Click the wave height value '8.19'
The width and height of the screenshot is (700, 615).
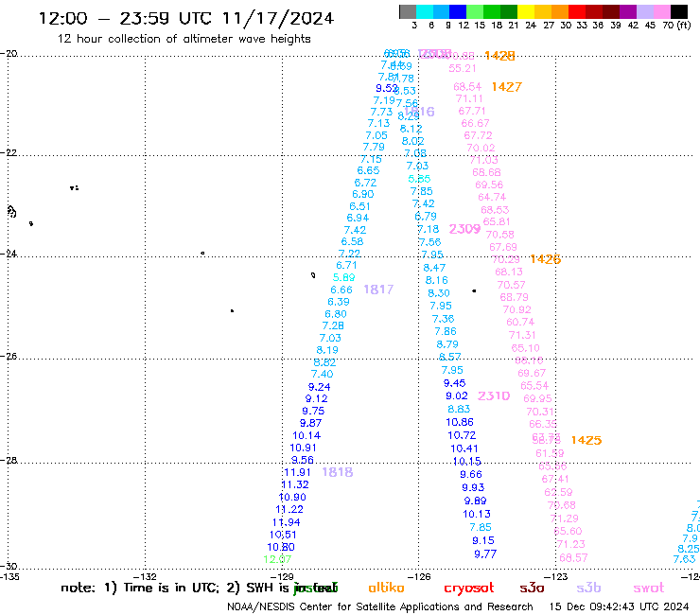pyautogui.click(x=327, y=350)
